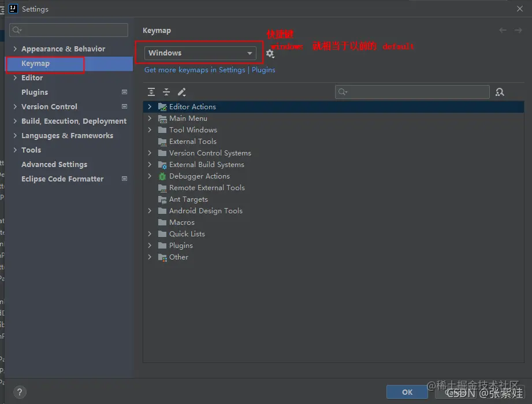Open Advanced Settings page

[x=69, y=164]
